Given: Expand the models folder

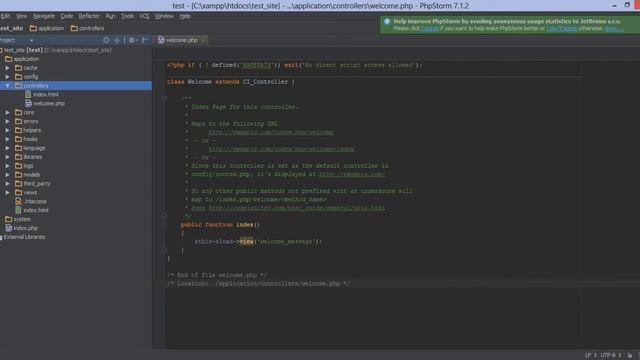Looking at the screenshot, I should 7,175.
